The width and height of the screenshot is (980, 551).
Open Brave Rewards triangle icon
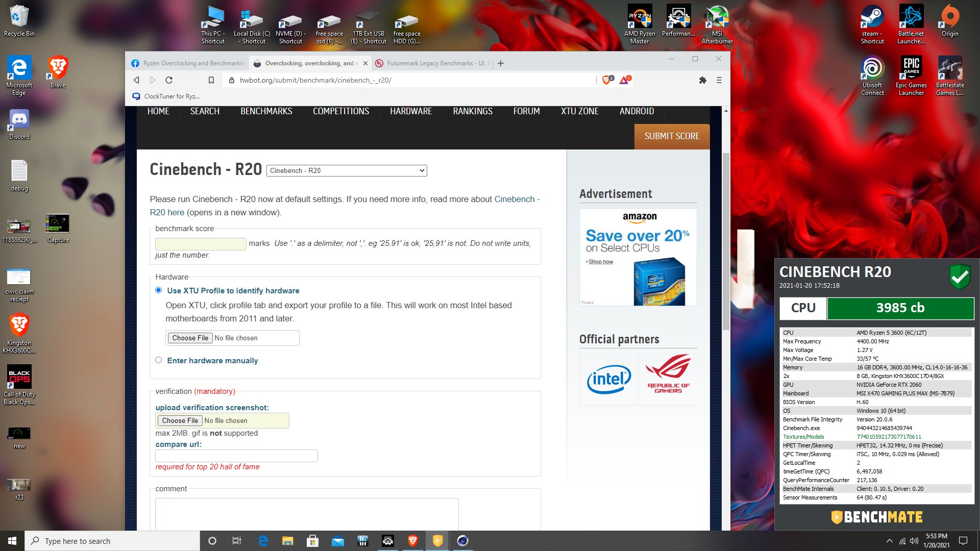[625, 80]
